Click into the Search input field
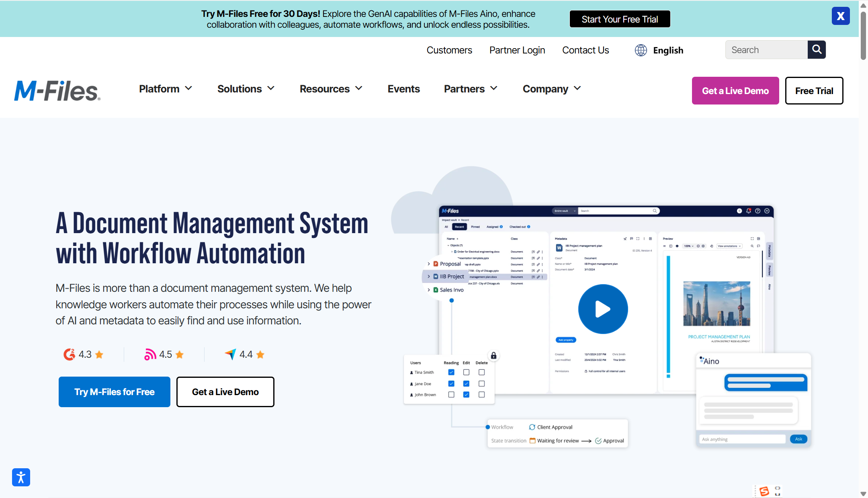The height and width of the screenshot is (498, 868). (x=766, y=50)
